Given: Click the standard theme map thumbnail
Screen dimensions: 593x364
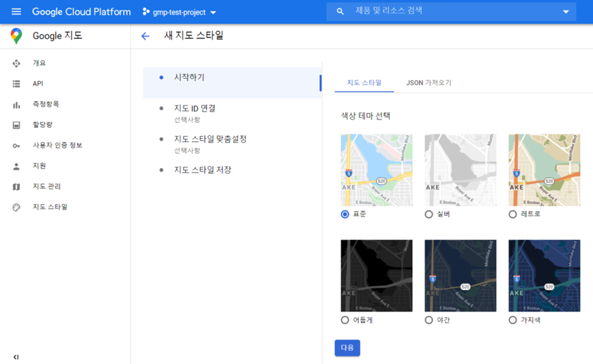Looking at the screenshot, I should [x=377, y=170].
